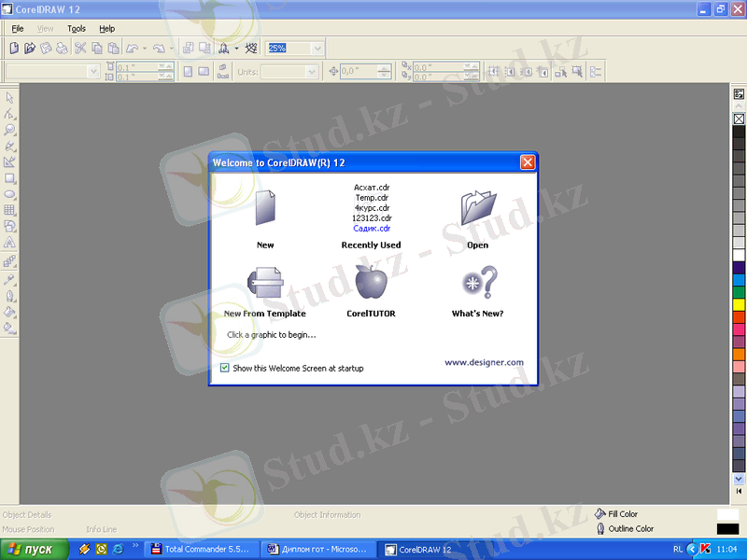Screen dimensions: 747x560
Task: Click the Corel online toolbar icon
Action: (251, 48)
